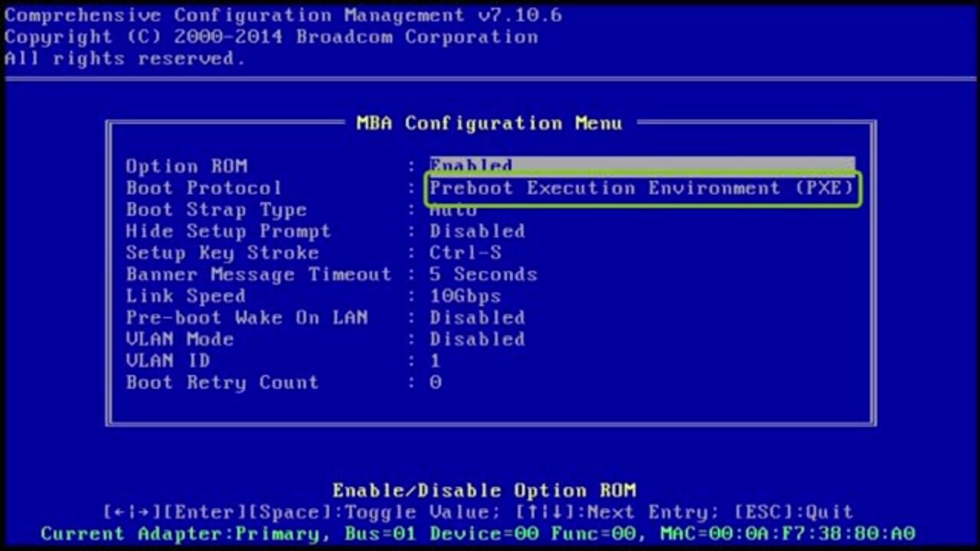
Task: Toggle the VLAN Mode "Disabled" value
Action: click(x=477, y=339)
